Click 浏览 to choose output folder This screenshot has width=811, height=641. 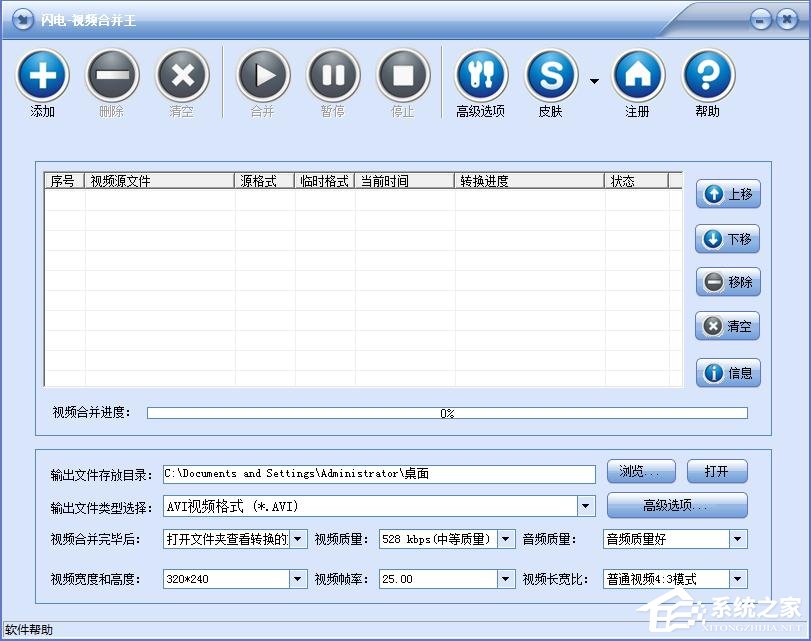(x=641, y=471)
